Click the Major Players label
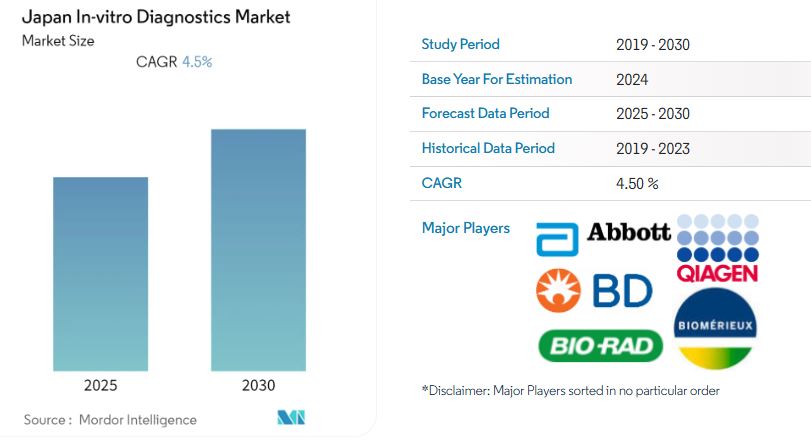This screenshot has width=811, height=443. click(x=465, y=228)
